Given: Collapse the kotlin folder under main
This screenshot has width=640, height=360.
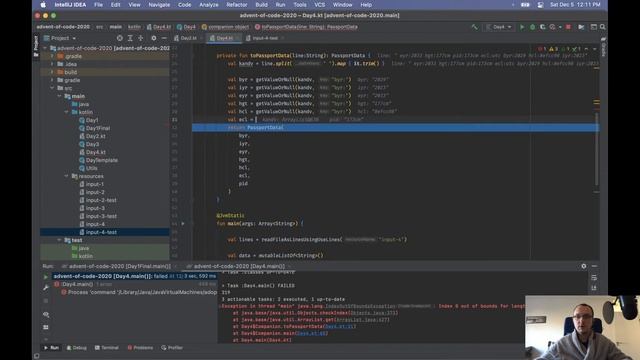Looking at the screenshot, I should [67, 112].
